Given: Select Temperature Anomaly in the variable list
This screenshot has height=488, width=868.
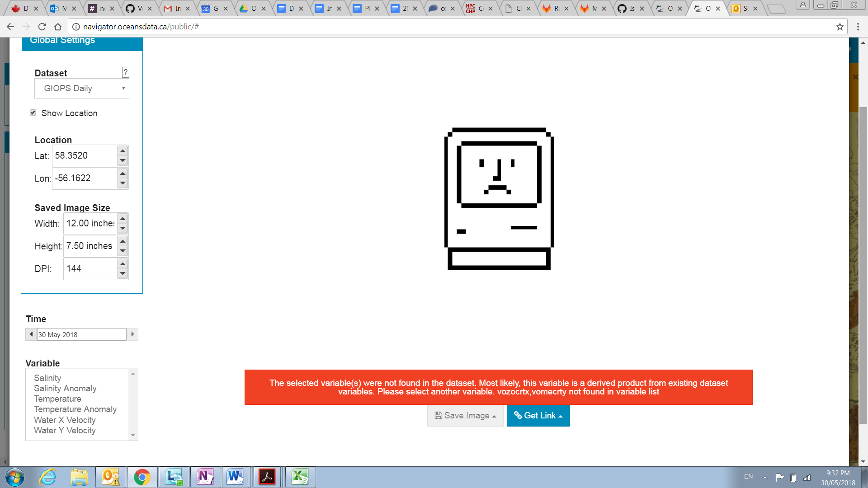Looking at the screenshot, I should tap(75, 409).
